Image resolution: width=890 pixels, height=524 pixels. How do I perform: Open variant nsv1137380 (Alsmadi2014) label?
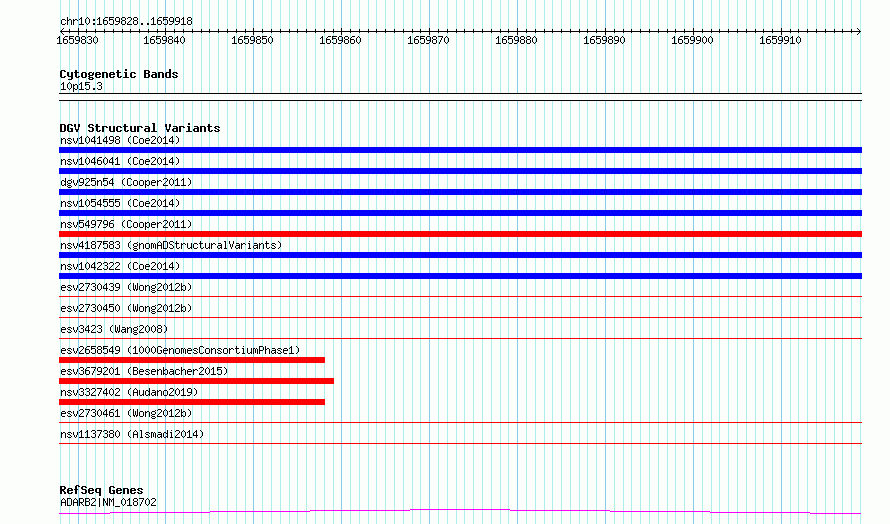pyautogui.click(x=132, y=434)
